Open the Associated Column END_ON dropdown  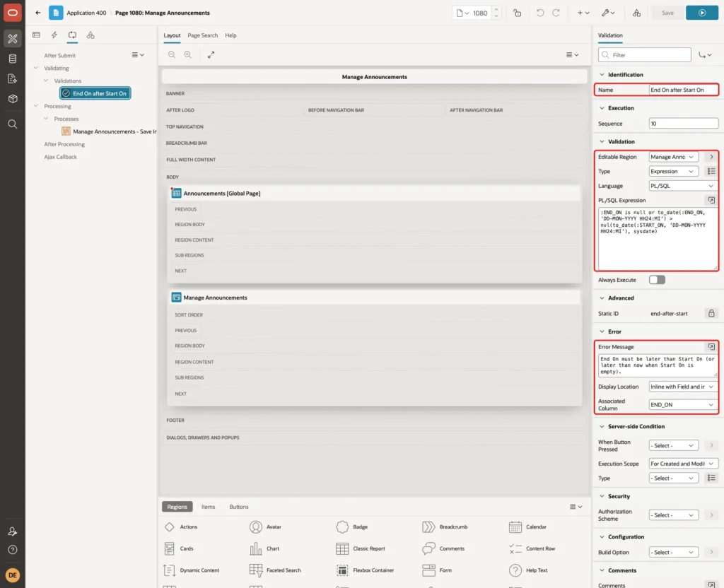[683, 405]
